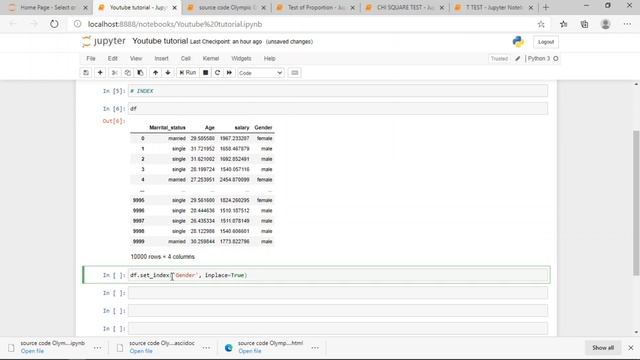This screenshot has width=640, height=360.
Task: Click the Python logo icon
Action: 518,42
